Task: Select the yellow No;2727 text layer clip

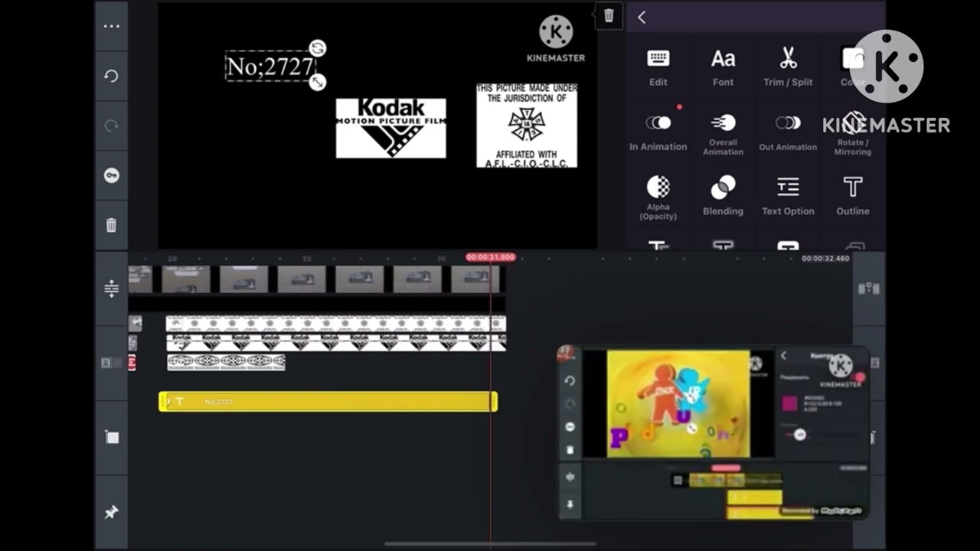Action: tap(328, 402)
